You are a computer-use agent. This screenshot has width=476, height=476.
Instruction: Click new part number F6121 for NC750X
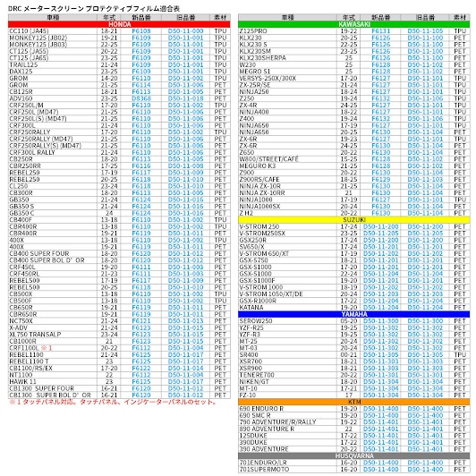pyautogui.click(x=141, y=321)
